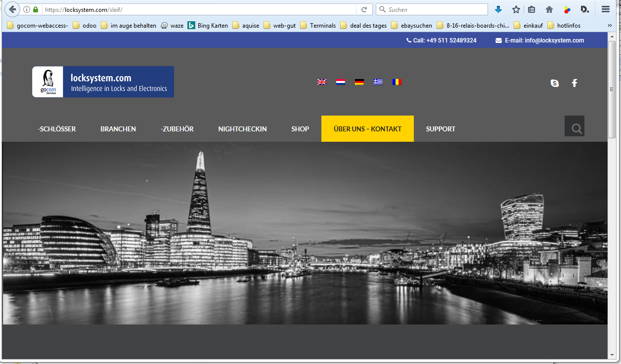Click the locksystem.com logo banner
621x364 pixels.
point(103,82)
